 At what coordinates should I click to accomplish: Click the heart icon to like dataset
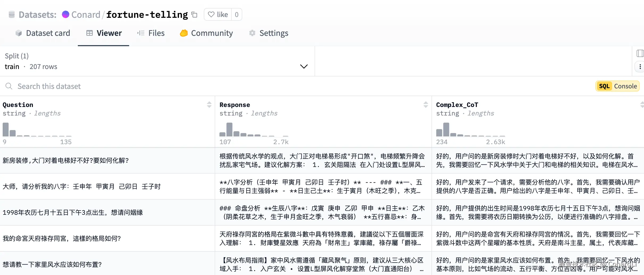click(x=211, y=14)
